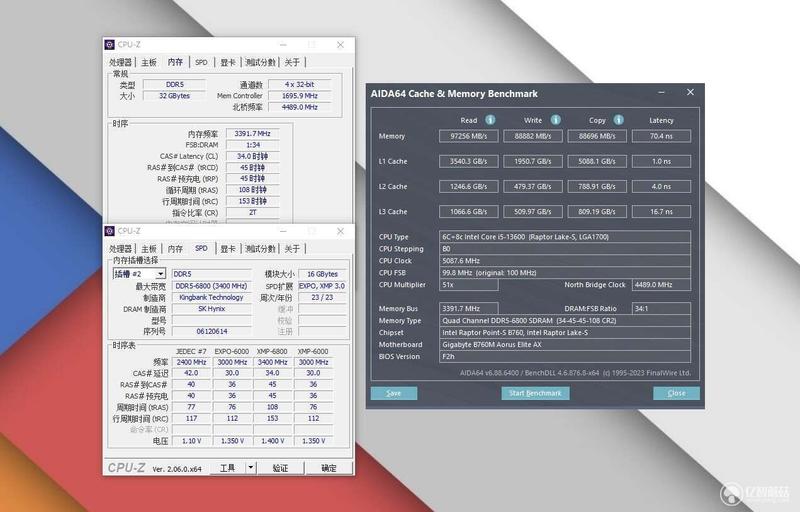The height and width of the screenshot is (512, 800).
Task: Click Motherboard field Gigabyte B760M Aorus Elite AX
Action: (x=565, y=345)
